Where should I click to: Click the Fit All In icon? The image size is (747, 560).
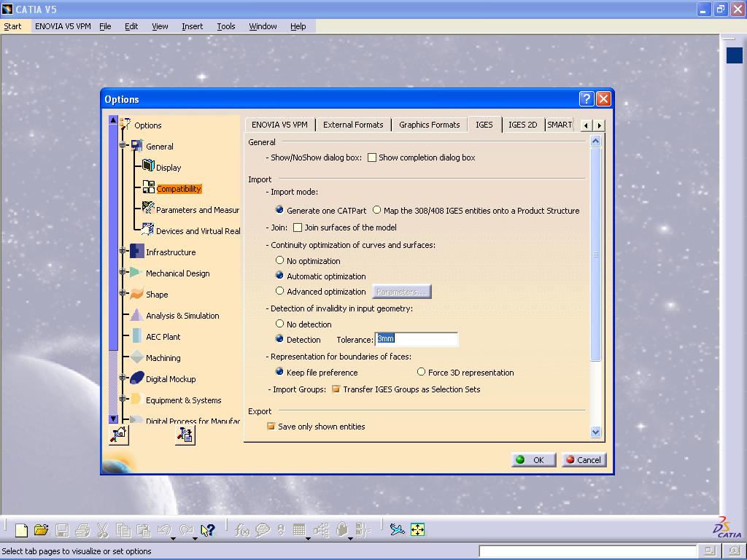coord(417,529)
